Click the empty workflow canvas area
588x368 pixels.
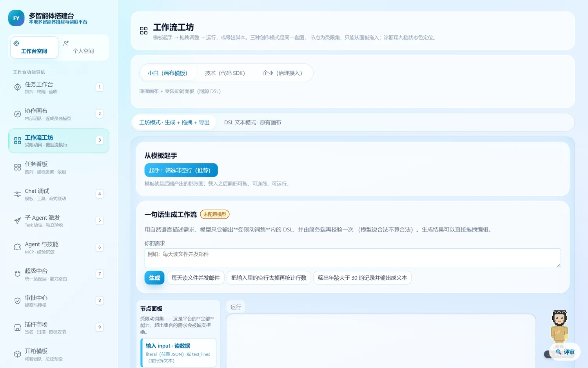(x=381, y=341)
